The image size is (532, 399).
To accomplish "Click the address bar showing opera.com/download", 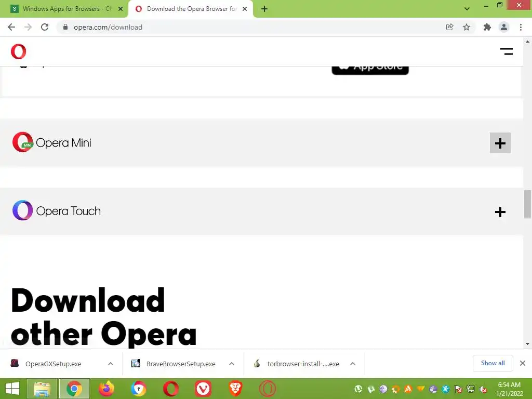I will [251, 27].
